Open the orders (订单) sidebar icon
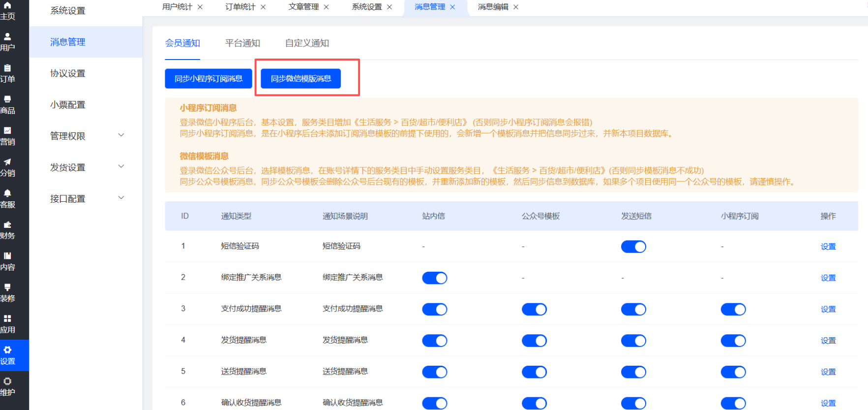 click(x=7, y=68)
